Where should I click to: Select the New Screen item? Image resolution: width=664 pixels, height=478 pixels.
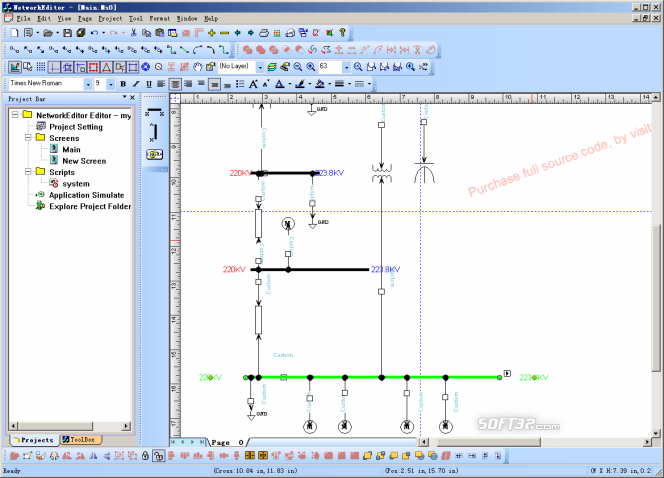pyautogui.click(x=84, y=161)
